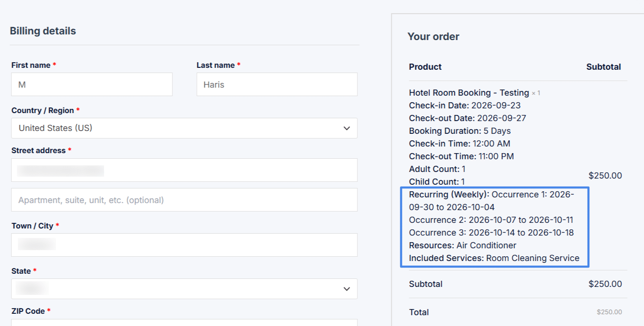Viewport: 644px width, 326px height.
Task: Click the Last name field containing Haris
Action: coord(277,84)
